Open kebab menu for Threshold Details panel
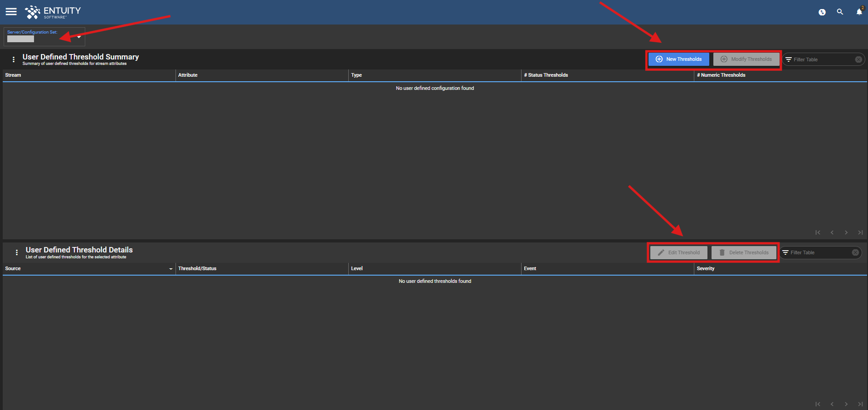The width and height of the screenshot is (868, 410). [x=17, y=252]
